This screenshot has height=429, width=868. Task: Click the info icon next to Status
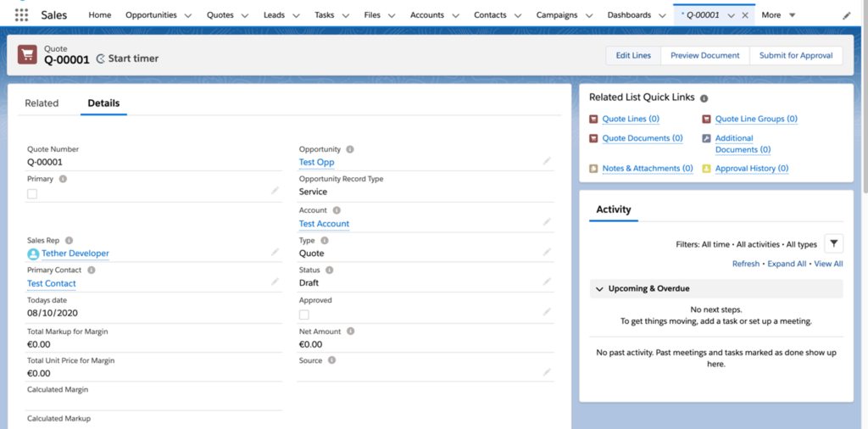point(330,270)
